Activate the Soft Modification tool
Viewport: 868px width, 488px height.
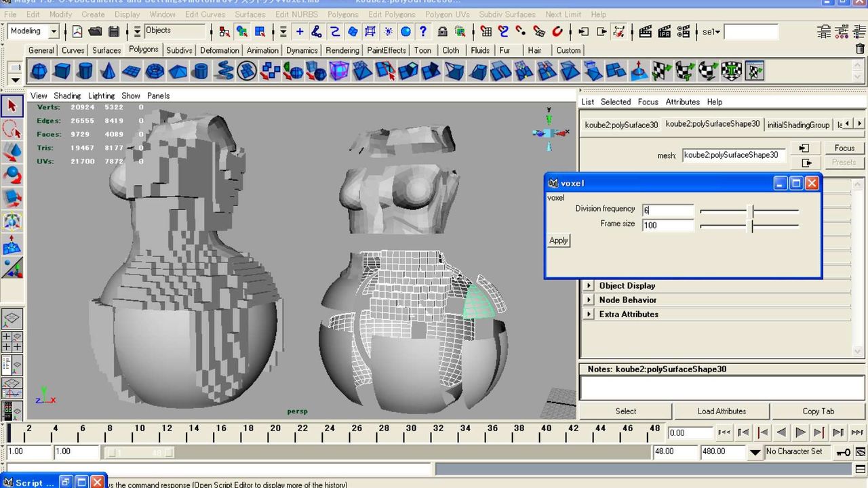point(12,245)
